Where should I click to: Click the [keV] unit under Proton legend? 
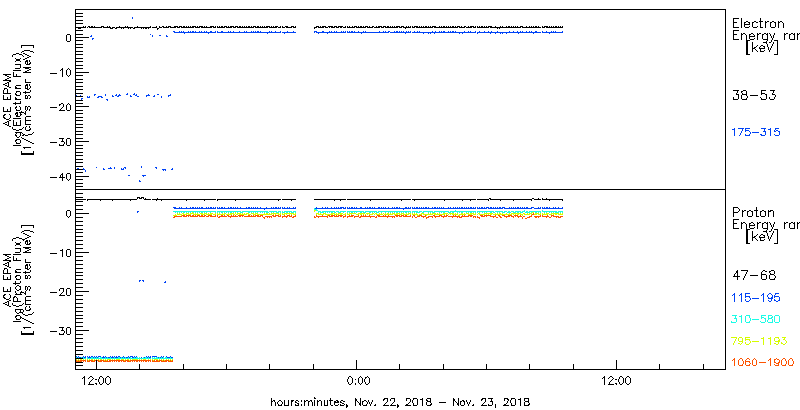click(x=761, y=237)
